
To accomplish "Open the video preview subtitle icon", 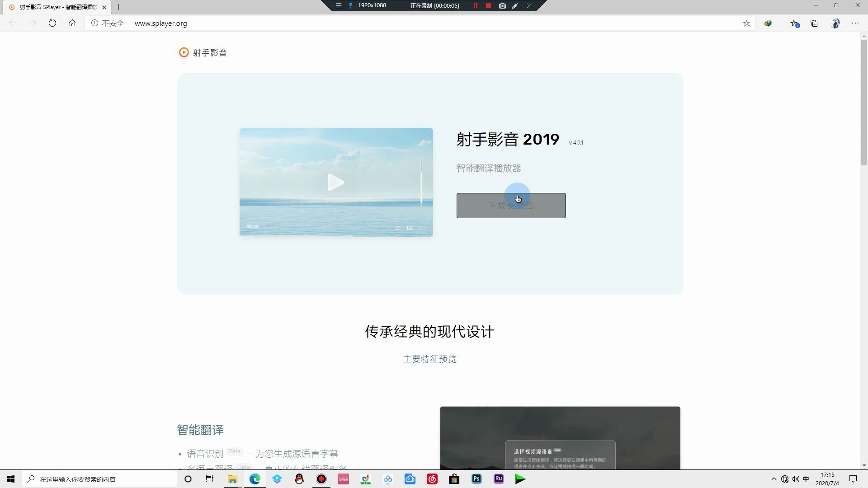I will pos(410,228).
